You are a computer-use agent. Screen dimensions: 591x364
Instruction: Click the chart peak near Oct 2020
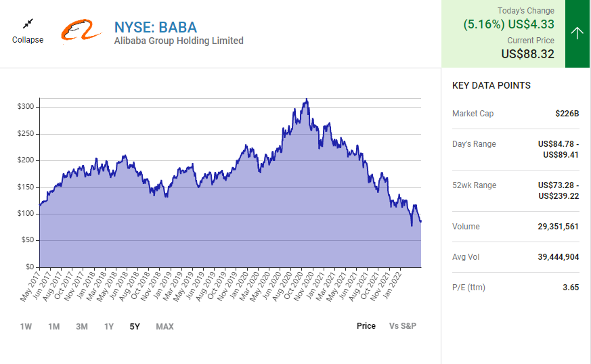click(x=307, y=100)
